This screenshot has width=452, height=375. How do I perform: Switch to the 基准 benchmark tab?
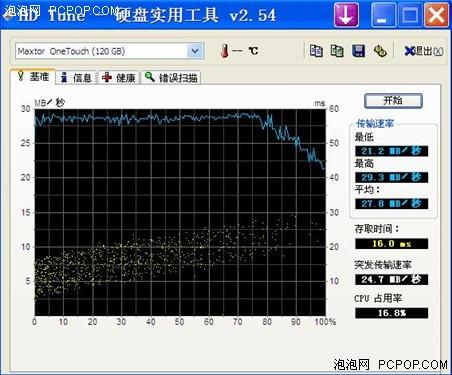(33, 76)
